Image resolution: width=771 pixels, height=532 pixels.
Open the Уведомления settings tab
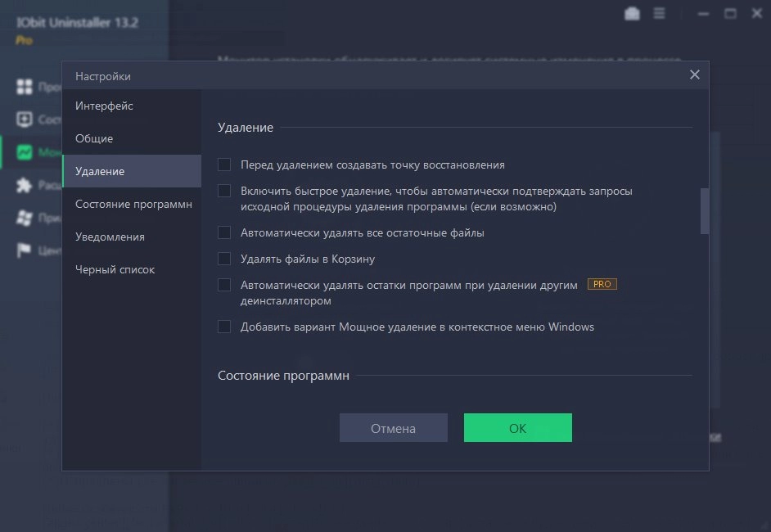tap(132, 237)
